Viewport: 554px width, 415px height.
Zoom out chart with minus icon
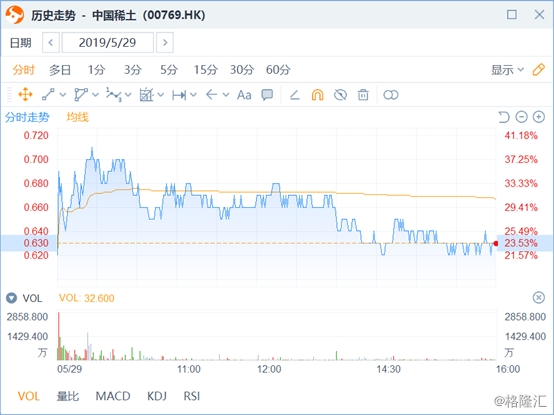click(x=521, y=117)
